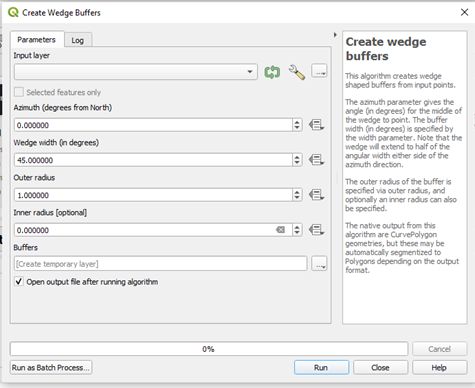
Task: Open the Input layer dropdown
Action: (x=136, y=72)
